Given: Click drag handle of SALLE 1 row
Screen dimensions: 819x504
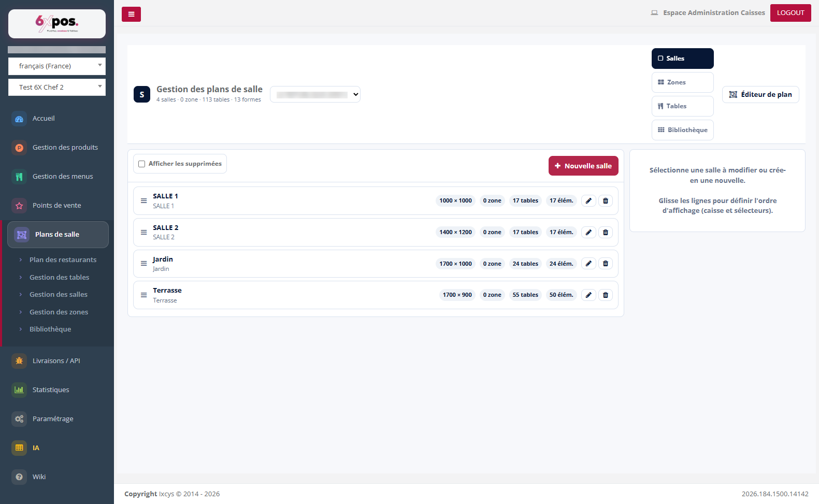Looking at the screenshot, I should click(144, 201).
